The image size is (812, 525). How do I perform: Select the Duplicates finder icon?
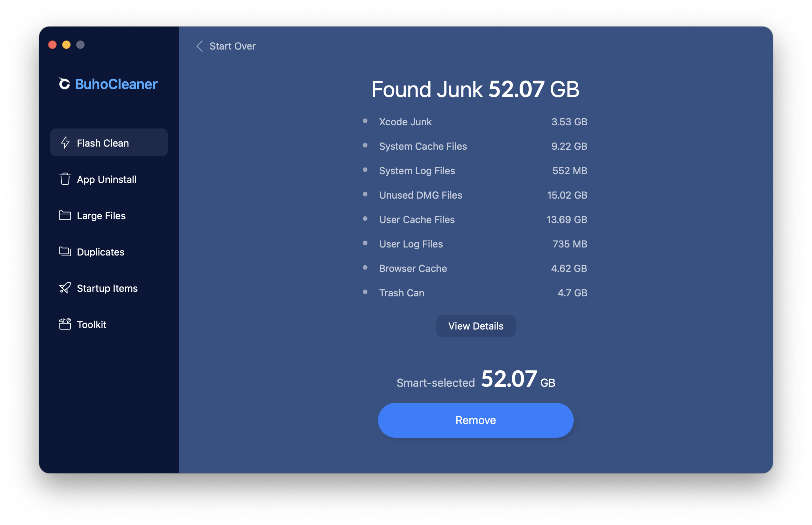point(65,251)
